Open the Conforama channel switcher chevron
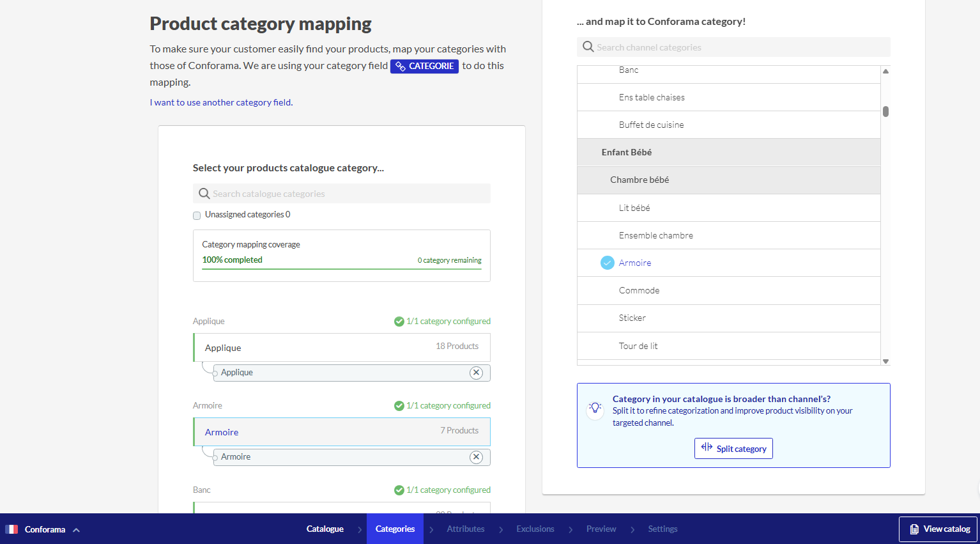Screen dimensions: 980x544 (x=76, y=530)
